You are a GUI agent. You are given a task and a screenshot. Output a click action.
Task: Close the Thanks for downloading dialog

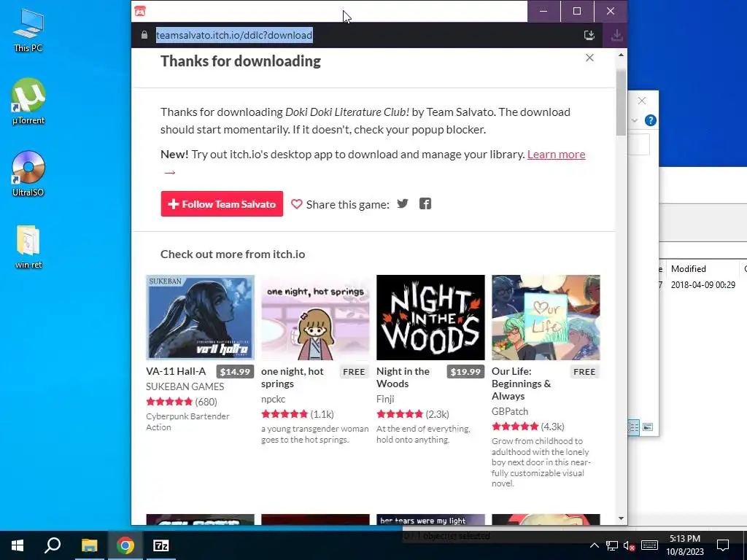[x=589, y=58]
